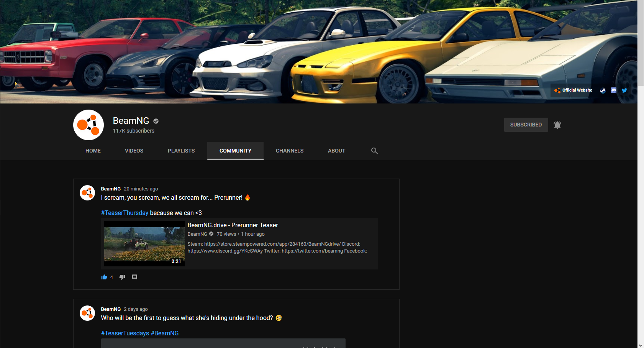Click the avatar on the 2 days ago post
Image resolution: width=644 pixels, height=348 pixels.
tap(87, 313)
